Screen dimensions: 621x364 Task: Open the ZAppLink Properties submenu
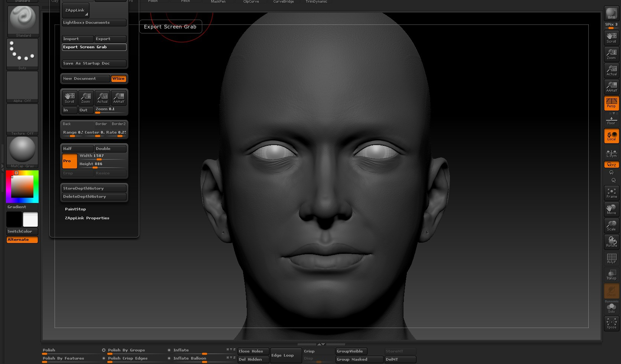pos(87,218)
